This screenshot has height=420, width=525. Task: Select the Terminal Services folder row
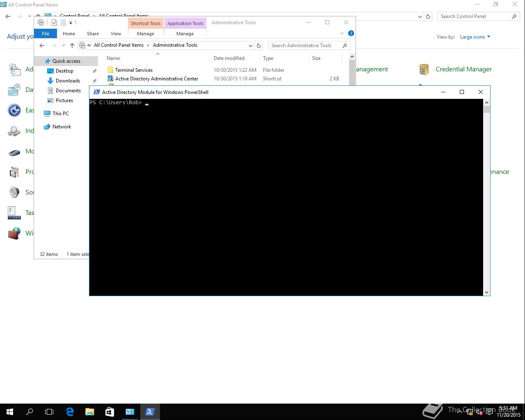pyautogui.click(x=224, y=70)
